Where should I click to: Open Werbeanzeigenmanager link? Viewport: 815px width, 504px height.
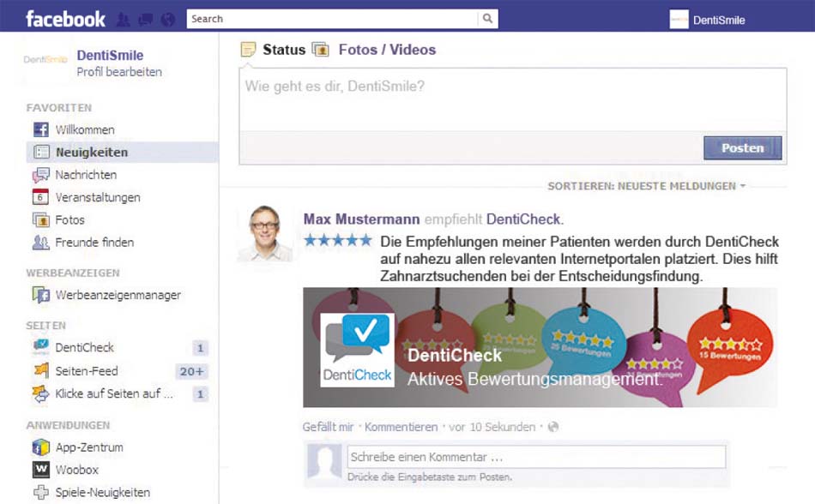coord(118,296)
